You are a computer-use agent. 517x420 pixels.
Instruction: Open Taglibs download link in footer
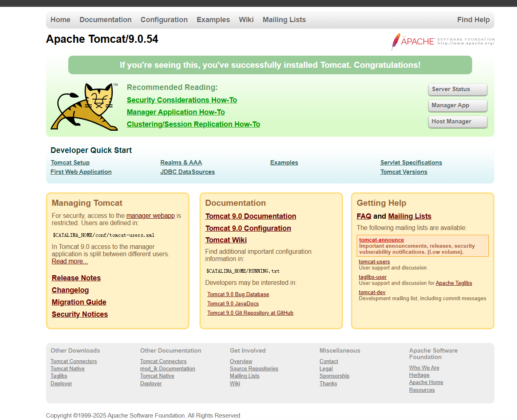(x=59, y=376)
